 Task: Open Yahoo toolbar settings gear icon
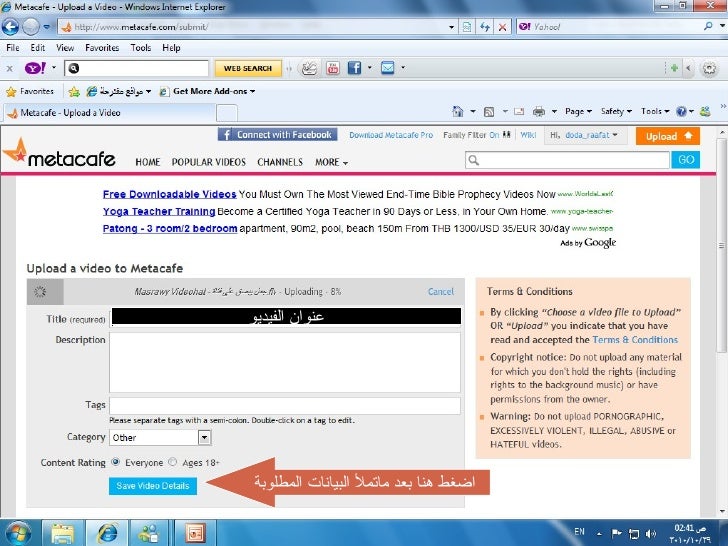tap(709, 69)
